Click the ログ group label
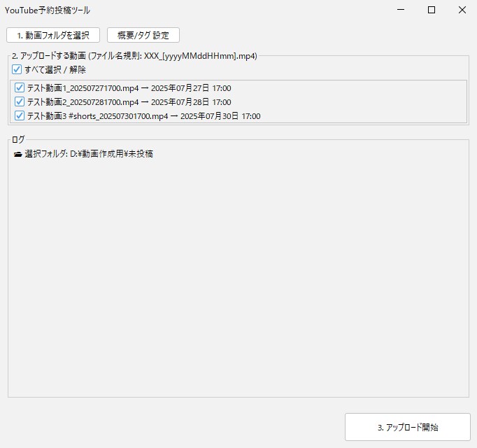The height and width of the screenshot is (448, 477). pos(18,139)
